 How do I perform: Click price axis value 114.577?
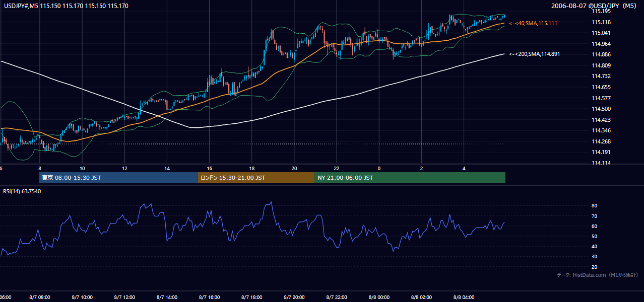pyautogui.click(x=601, y=98)
